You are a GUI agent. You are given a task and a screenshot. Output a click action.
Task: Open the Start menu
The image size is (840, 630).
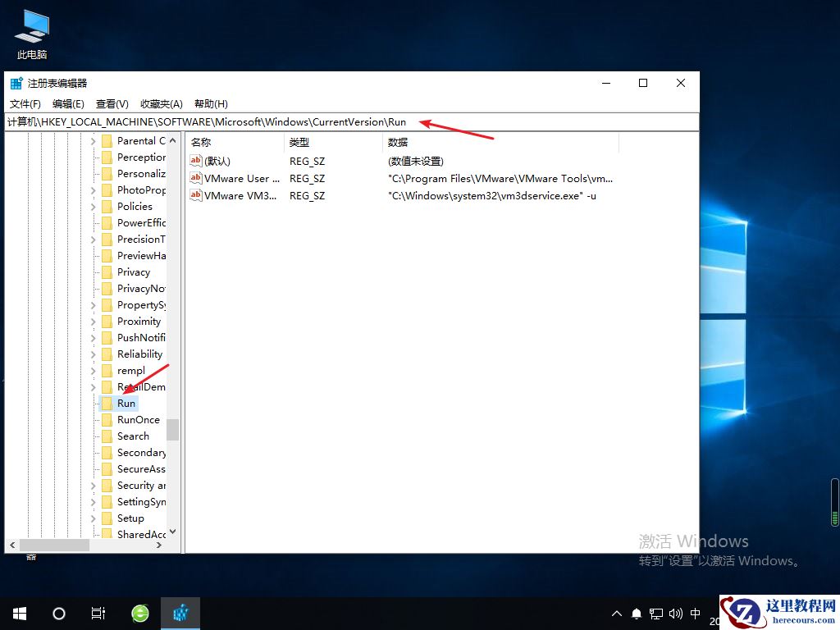coord(19,613)
